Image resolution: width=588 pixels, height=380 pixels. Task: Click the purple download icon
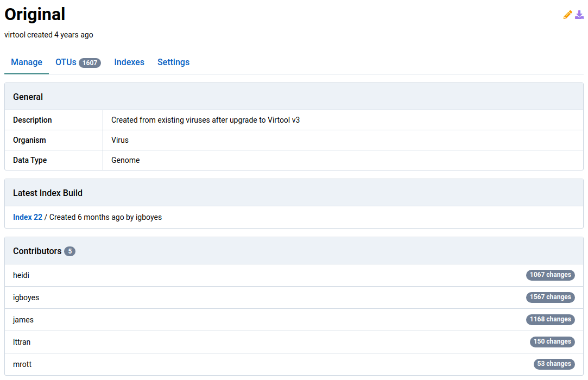pyautogui.click(x=579, y=15)
